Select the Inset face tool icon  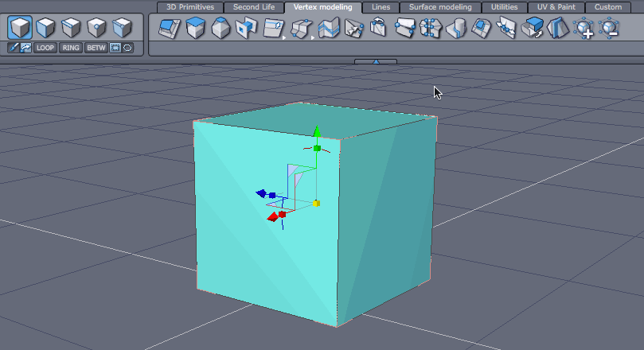click(x=482, y=29)
